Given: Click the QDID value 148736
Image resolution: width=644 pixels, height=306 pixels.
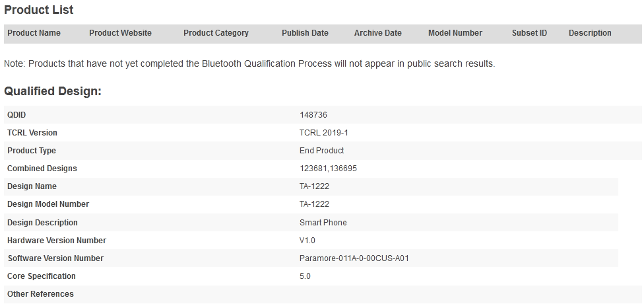Looking at the screenshot, I should (313, 115).
